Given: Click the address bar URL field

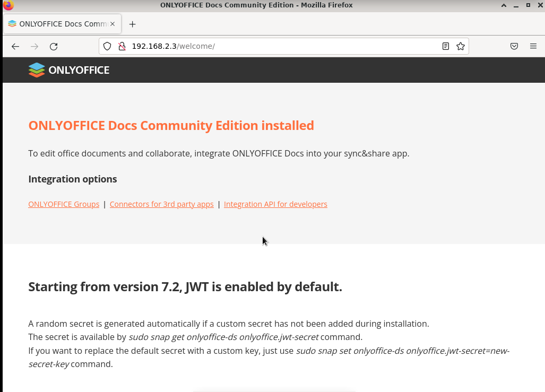Looking at the screenshot, I should (x=283, y=46).
